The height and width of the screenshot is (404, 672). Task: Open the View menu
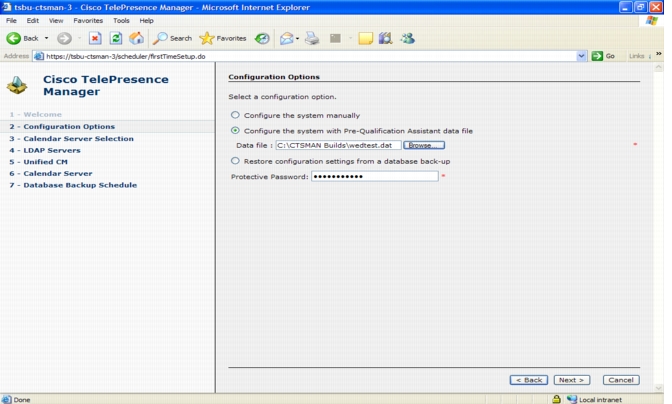[x=56, y=21]
